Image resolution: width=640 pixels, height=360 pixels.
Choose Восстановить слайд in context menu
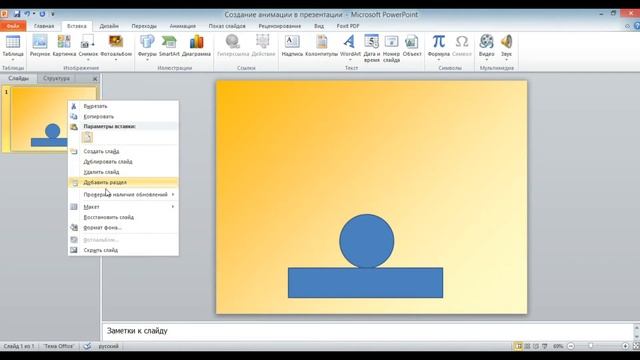(x=123, y=217)
